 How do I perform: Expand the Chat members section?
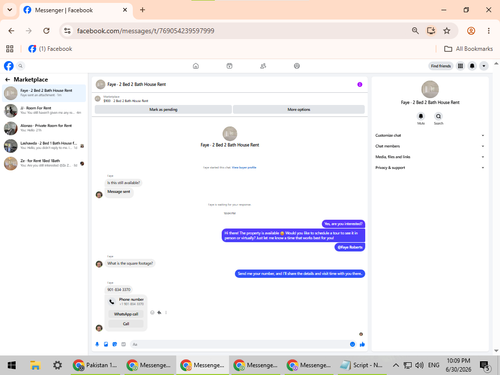point(430,146)
